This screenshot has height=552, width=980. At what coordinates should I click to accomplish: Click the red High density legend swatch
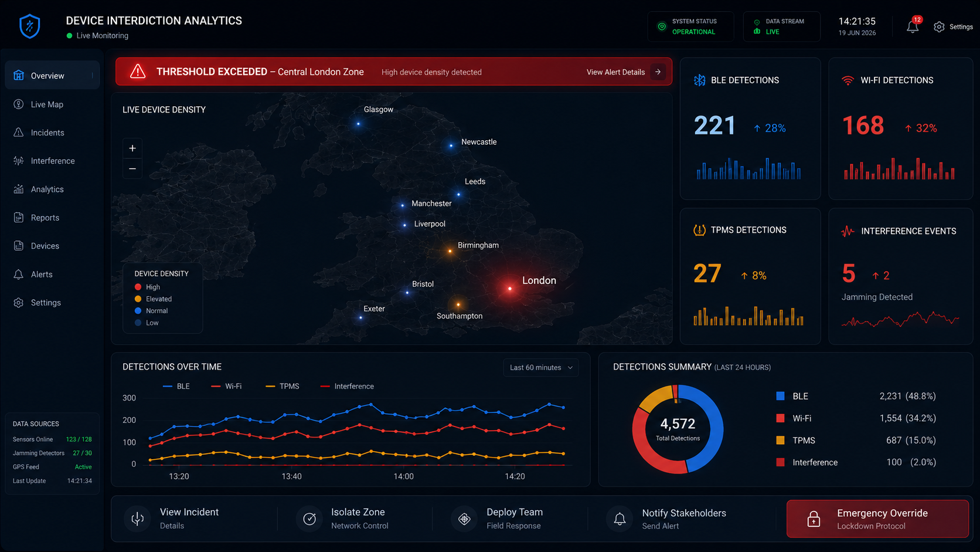pos(138,287)
